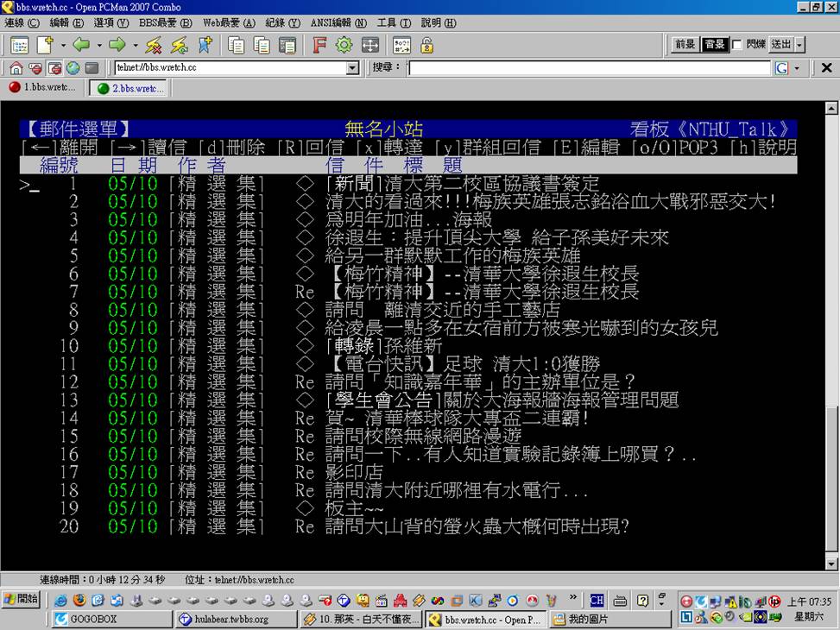Switch to the 1.bbs.wretch tab
The image size is (840, 630).
(x=43, y=88)
